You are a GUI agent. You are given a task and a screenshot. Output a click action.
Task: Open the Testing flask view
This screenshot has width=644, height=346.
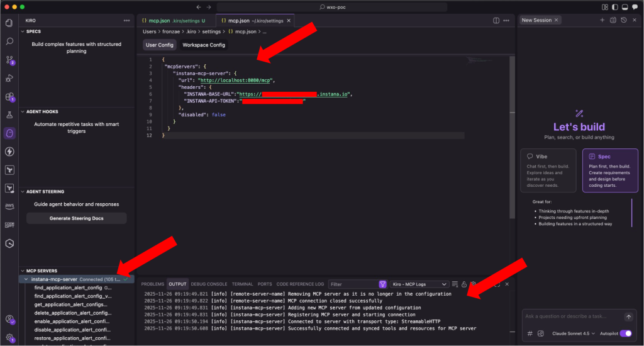click(x=9, y=115)
